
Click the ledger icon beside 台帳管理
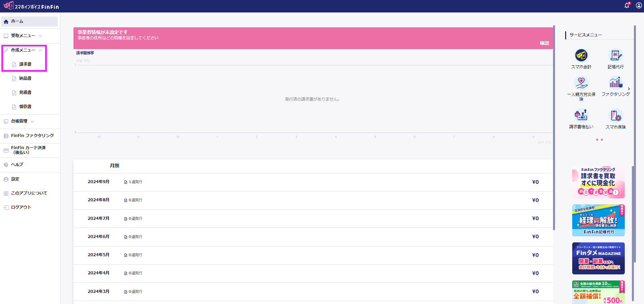[6, 122]
